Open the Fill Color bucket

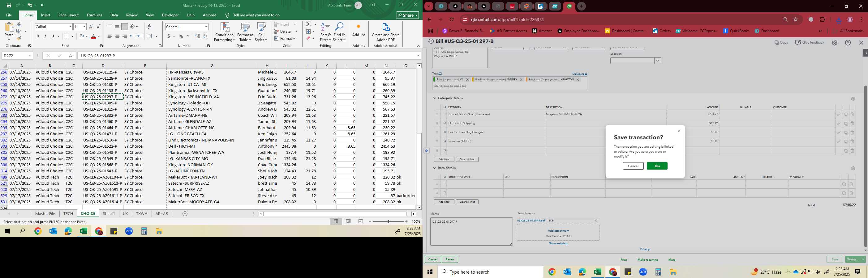click(81, 36)
